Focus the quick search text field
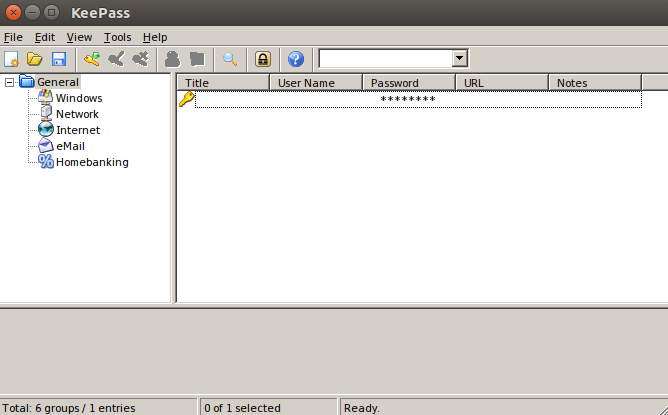This screenshot has width=668, height=415. click(x=386, y=58)
